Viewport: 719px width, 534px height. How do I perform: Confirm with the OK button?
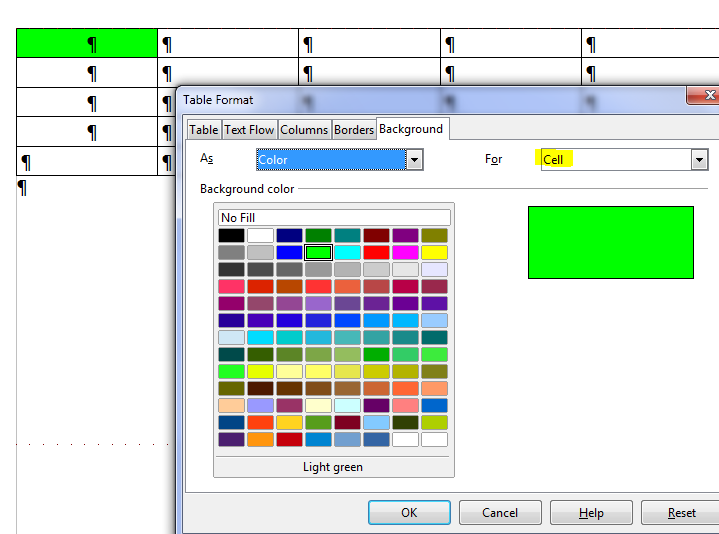pos(409,513)
